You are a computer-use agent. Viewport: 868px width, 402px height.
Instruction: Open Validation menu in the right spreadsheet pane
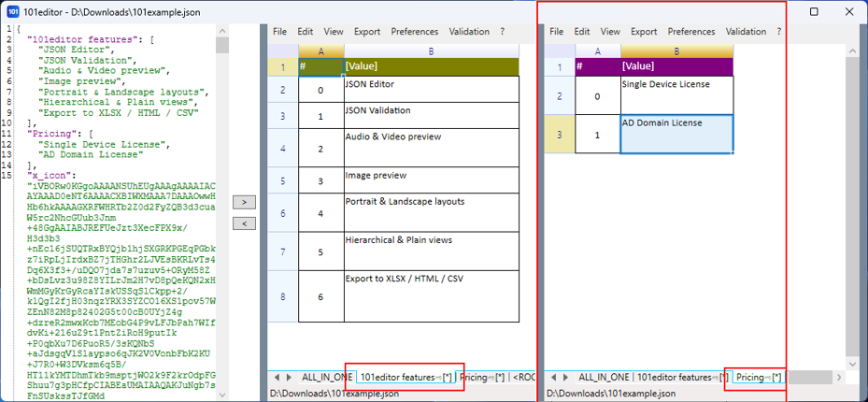click(746, 32)
